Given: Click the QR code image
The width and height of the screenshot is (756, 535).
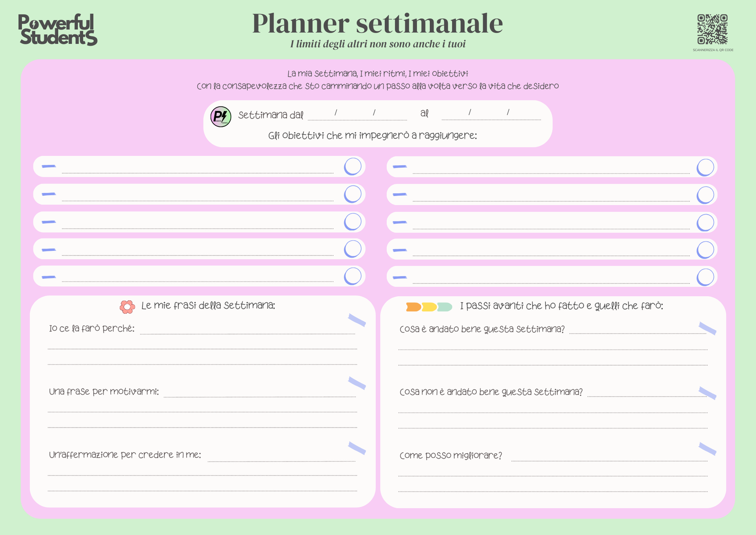Looking at the screenshot, I should click(x=712, y=29).
